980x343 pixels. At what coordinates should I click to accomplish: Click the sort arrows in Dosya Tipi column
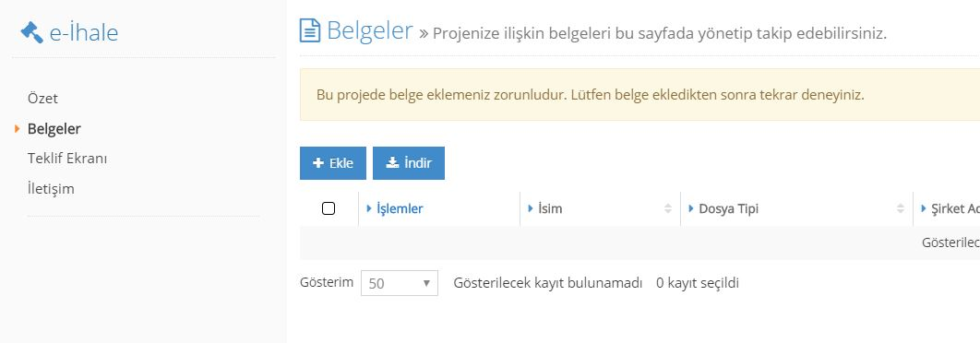pos(900,208)
